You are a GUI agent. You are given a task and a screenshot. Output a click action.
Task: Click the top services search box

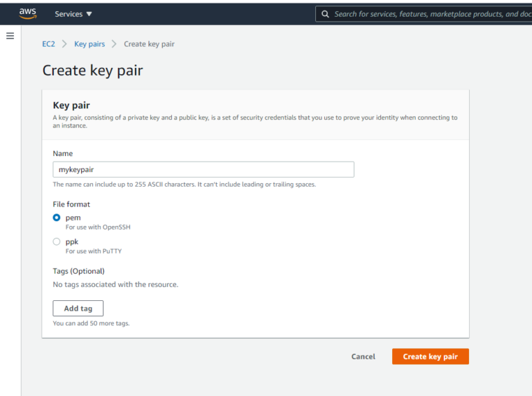pos(429,14)
